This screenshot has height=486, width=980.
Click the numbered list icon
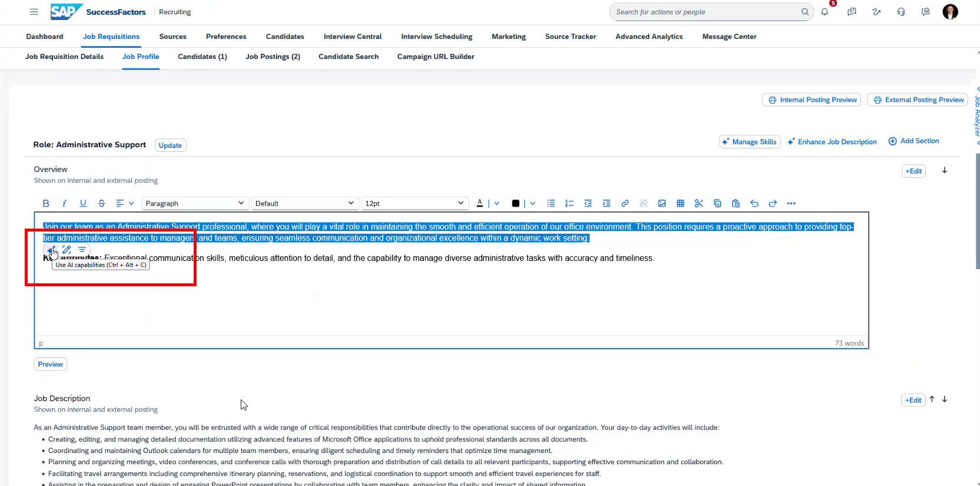click(569, 203)
